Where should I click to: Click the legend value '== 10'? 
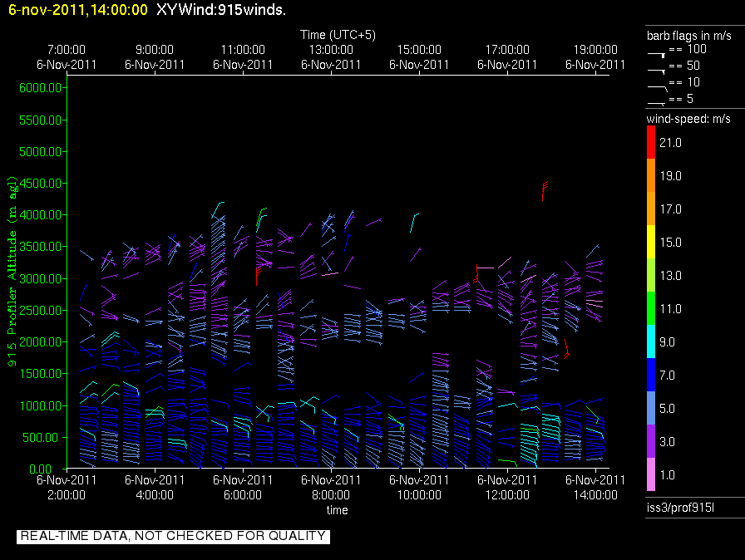point(684,82)
